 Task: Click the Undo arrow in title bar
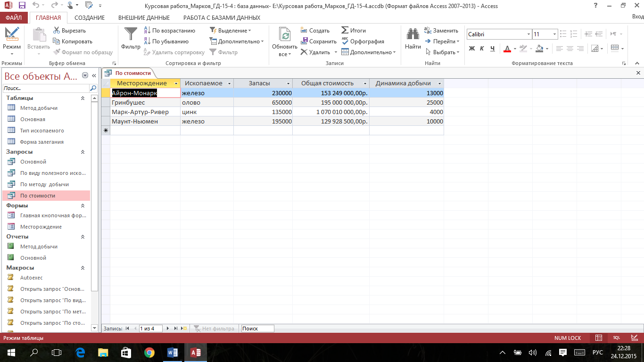37,6
